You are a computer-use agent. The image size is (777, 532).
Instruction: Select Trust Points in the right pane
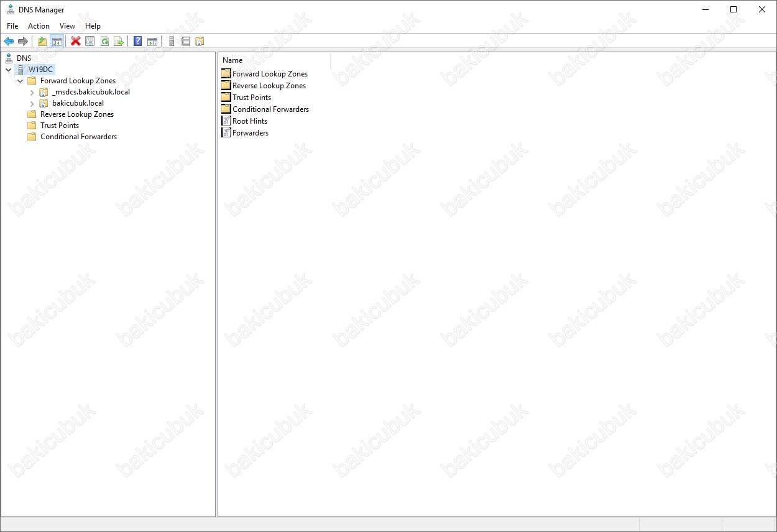pyautogui.click(x=252, y=98)
